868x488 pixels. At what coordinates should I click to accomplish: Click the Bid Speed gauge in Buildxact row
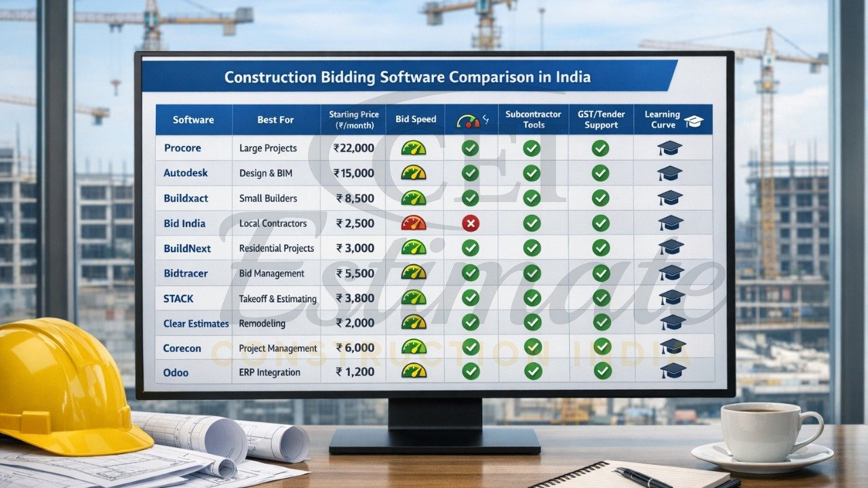(414, 198)
